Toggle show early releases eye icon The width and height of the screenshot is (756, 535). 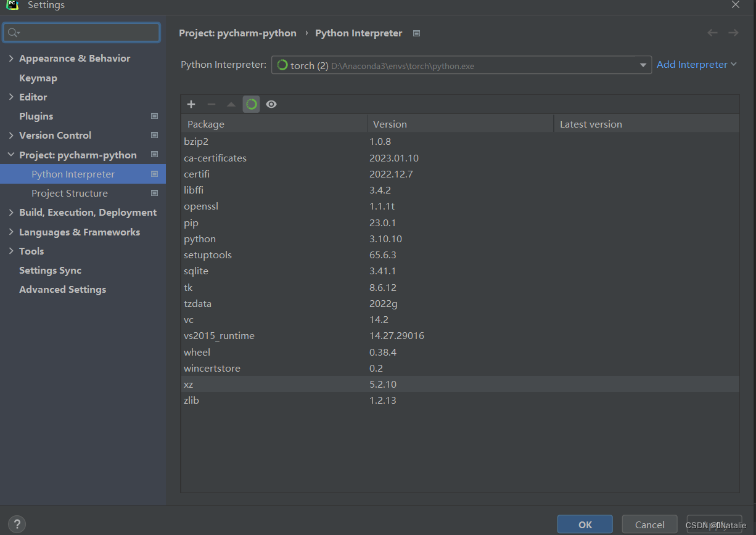(271, 104)
